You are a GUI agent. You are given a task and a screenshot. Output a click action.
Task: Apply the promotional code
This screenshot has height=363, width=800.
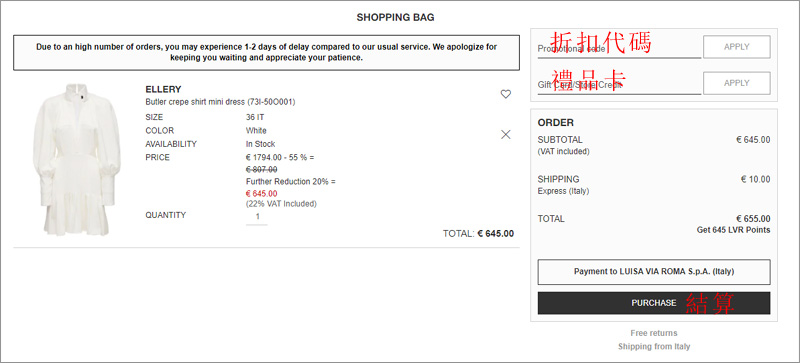(737, 47)
